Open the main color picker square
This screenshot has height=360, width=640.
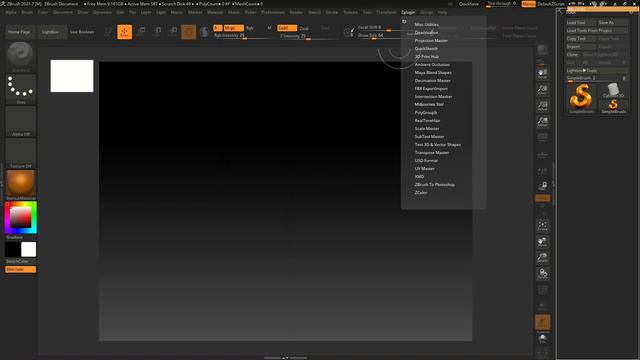[20, 217]
